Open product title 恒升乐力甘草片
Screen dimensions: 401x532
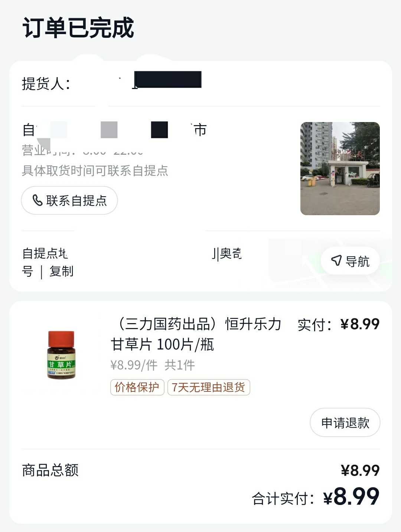click(196, 334)
